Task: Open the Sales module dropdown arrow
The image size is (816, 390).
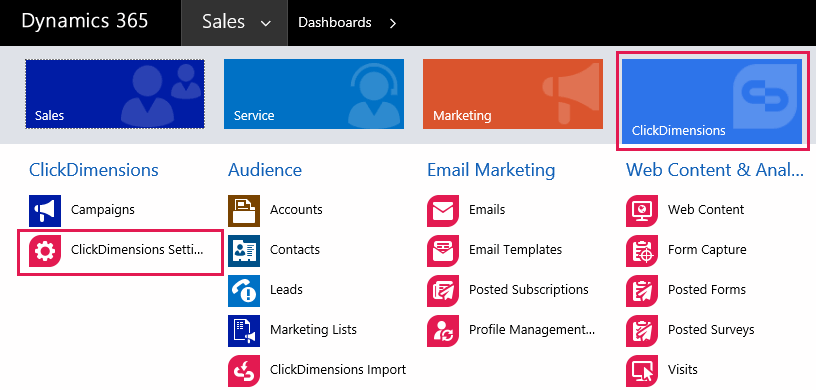Action: 266,24
